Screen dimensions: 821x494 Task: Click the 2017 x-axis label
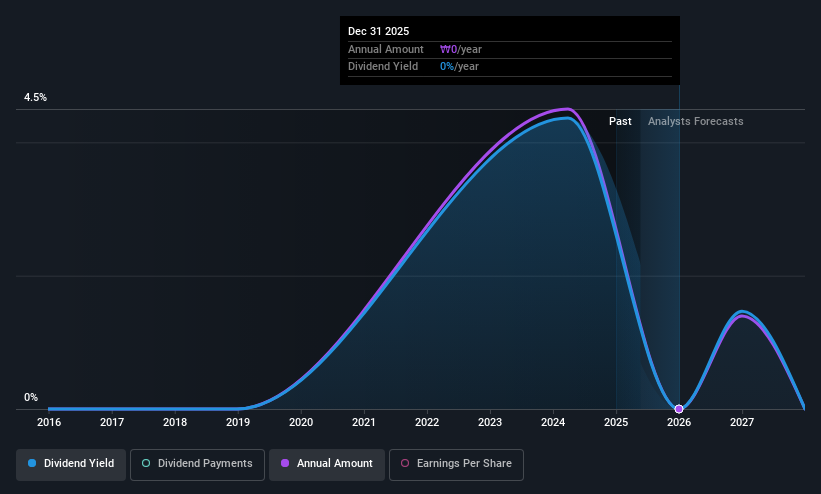(x=112, y=422)
